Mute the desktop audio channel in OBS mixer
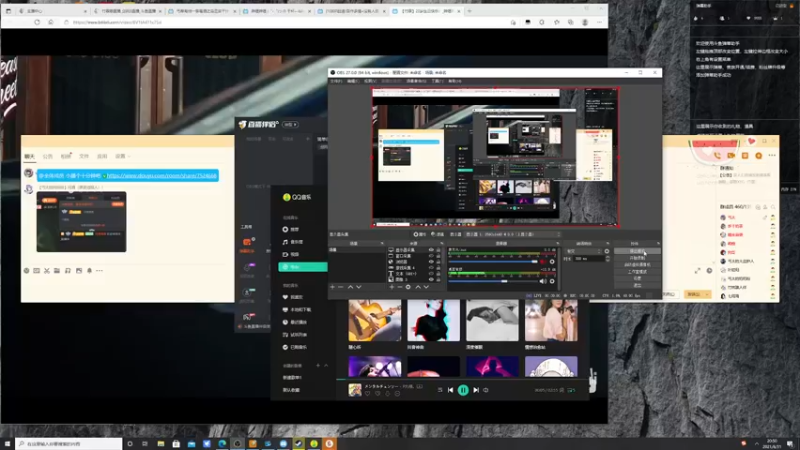Viewport: 800px width, 450px height. pyautogui.click(x=543, y=281)
